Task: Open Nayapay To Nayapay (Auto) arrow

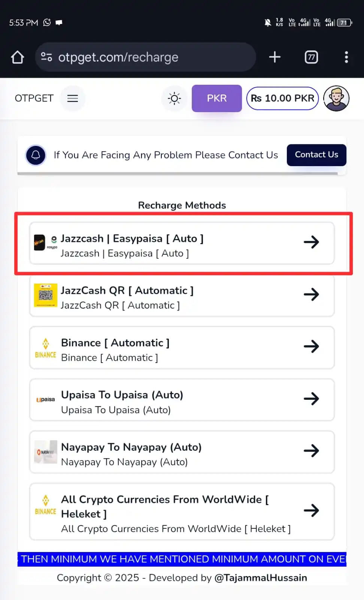Action: point(311,451)
